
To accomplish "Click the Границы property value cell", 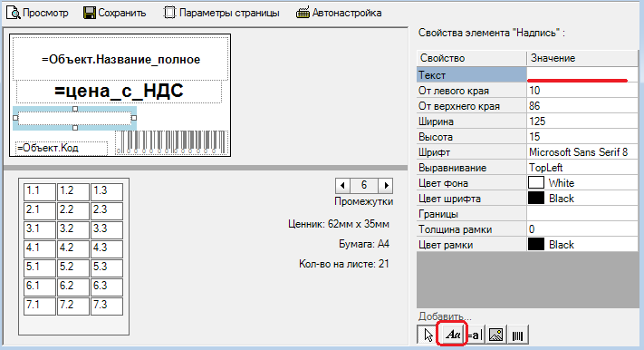I will [582, 214].
